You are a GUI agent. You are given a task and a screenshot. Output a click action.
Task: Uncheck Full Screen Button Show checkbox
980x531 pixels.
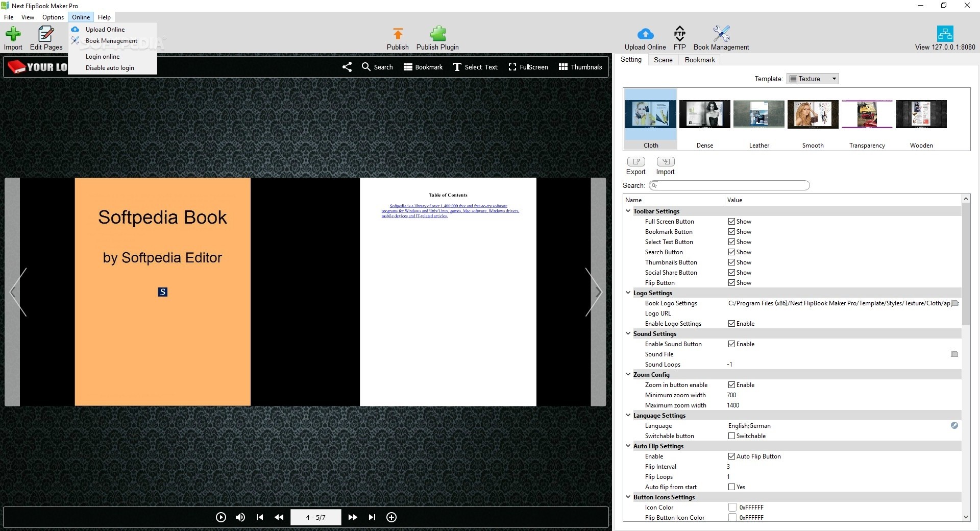731,222
